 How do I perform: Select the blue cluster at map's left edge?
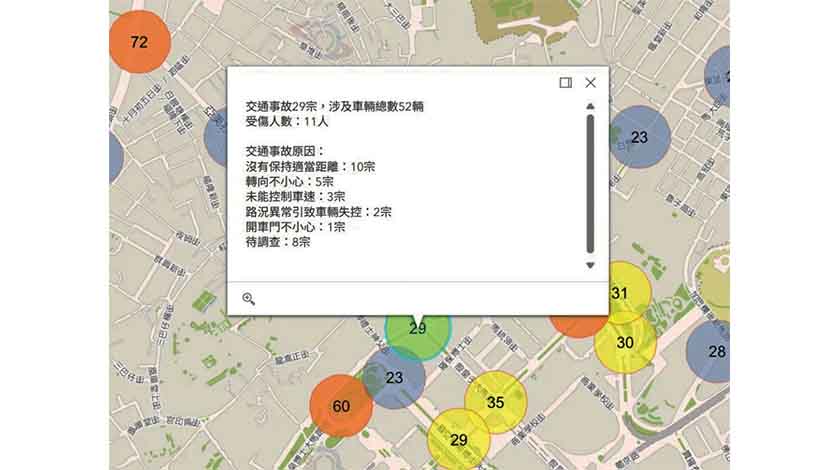114,158
